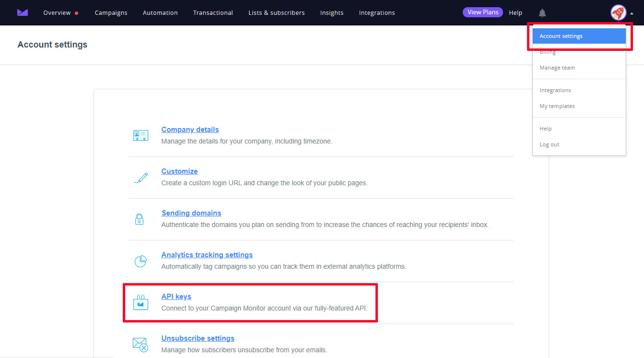Collapse the account menu dropdown arrow
Screen dimensions: 644x358
[x=632, y=13]
